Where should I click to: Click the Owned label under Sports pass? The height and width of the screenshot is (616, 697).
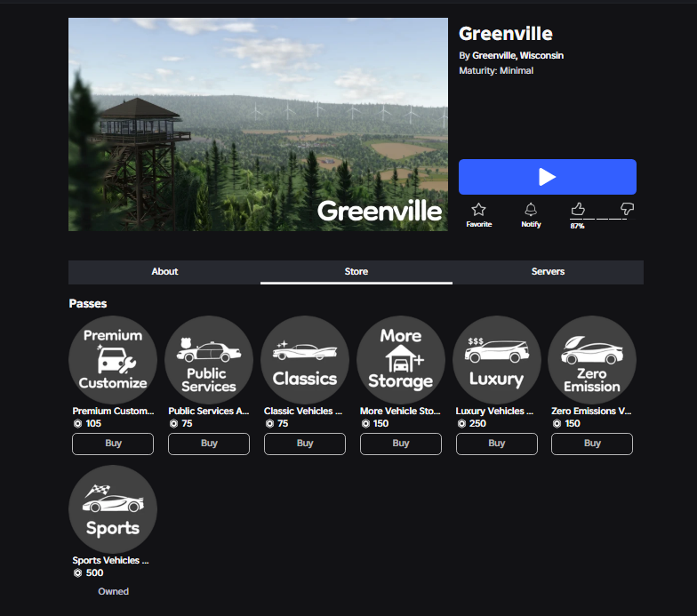[114, 592]
